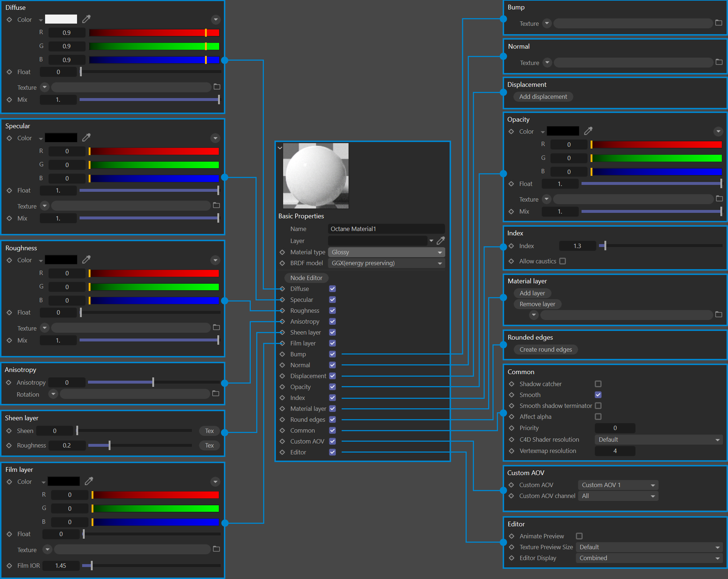Open folder icon for Anisotropy Rotation
Image resolution: width=728 pixels, height=579 pixels.
point(216,394)
